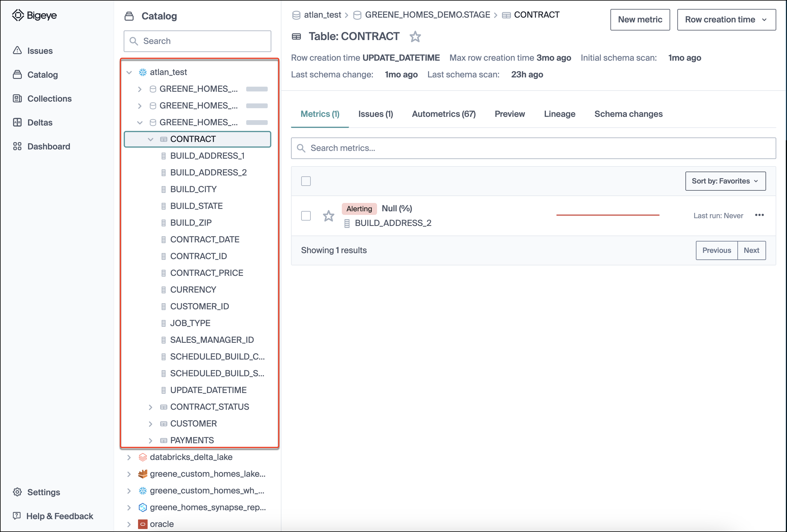The image size is (787, 532).
Task: Open Dashboard via the grid icon
Action: (x=17, y=146)
